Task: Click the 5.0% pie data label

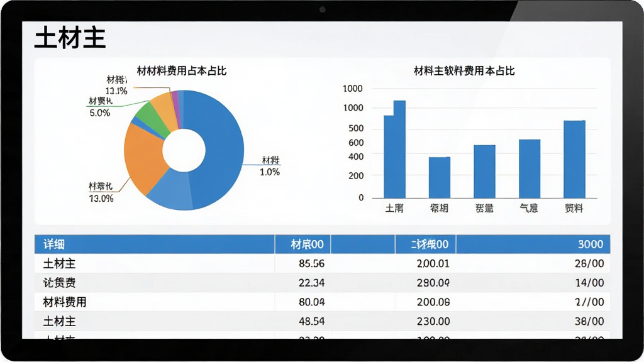Action: [x=100, y=113]
